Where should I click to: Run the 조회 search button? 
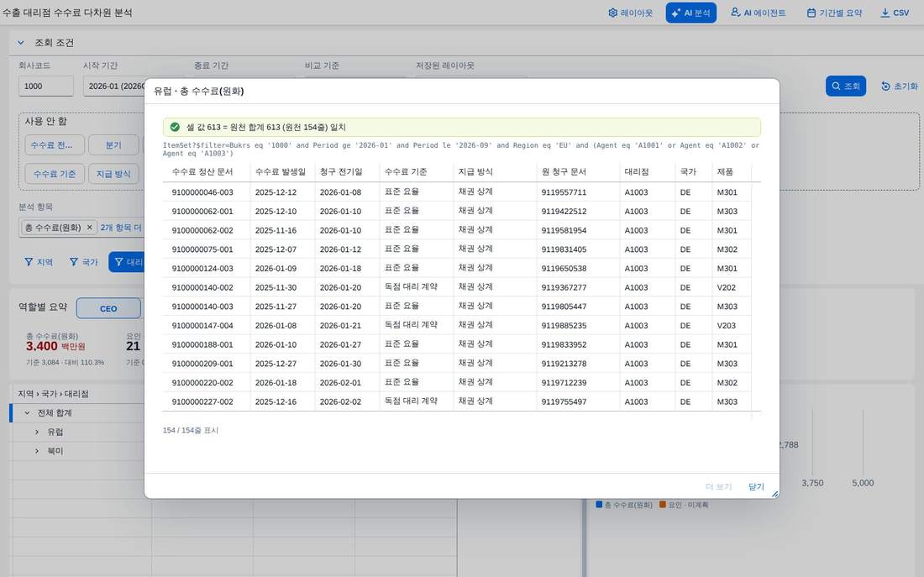846,86
